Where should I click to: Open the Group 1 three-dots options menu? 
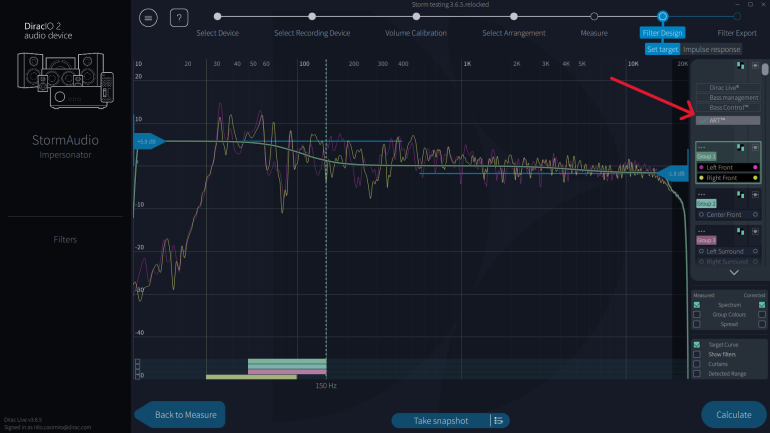click(702, 147)
